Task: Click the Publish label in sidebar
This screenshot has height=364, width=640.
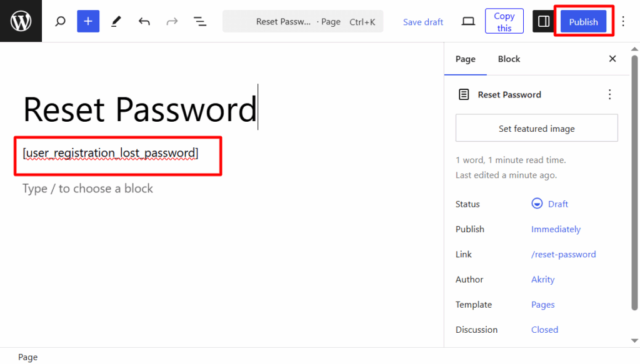Action: coord(470,229)
